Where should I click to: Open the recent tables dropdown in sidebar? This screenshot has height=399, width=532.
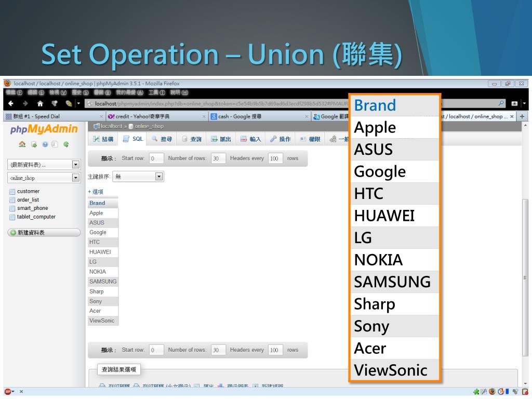coord(76,165)
